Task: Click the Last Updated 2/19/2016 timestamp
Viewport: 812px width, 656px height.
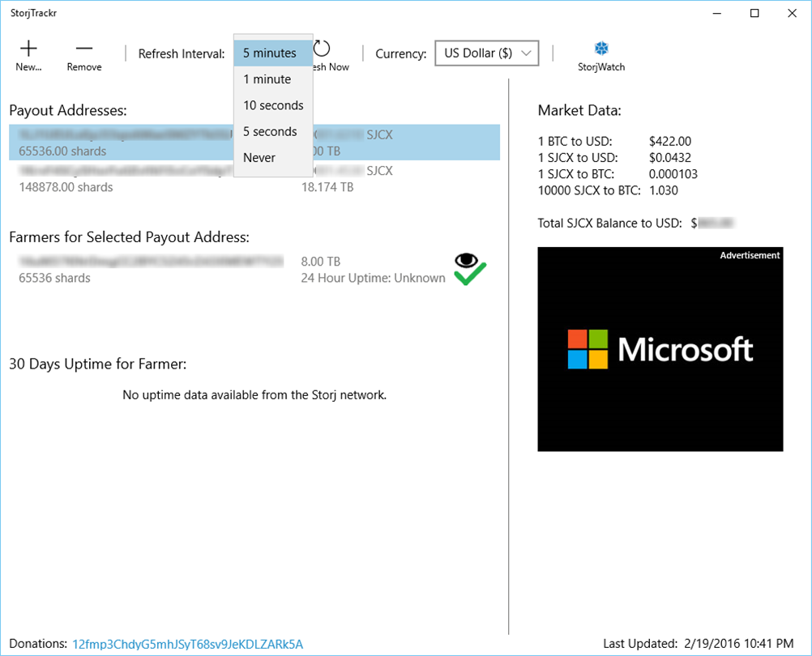Action: (739, 644)
